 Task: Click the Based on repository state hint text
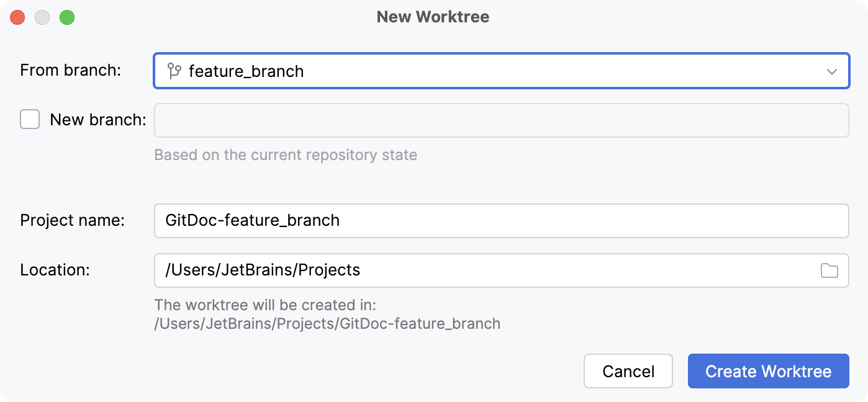(x=286, y=155)
